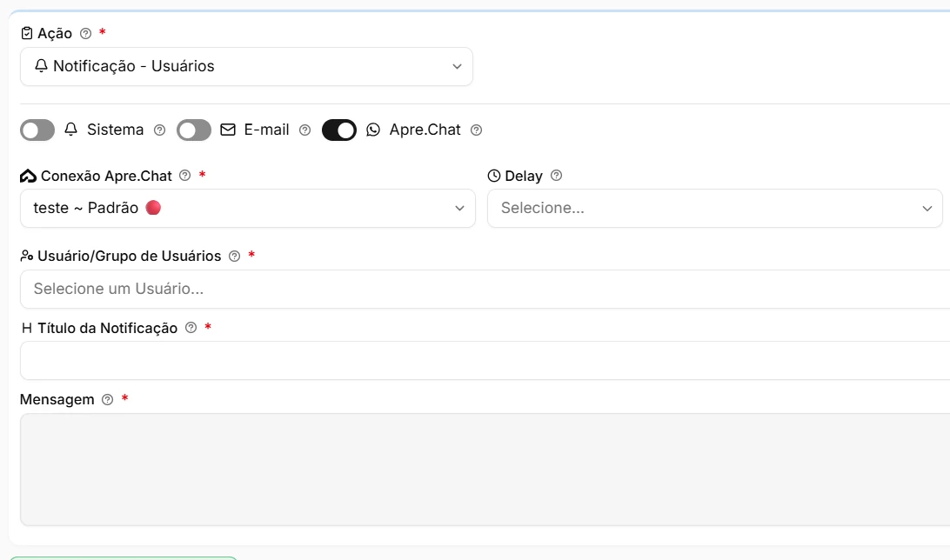950x560 pixels.
Task: Disable the Apre.Chat toggle
Action: click(339, 130)
